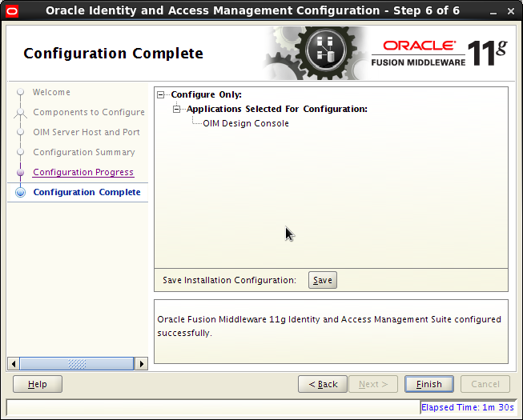The width and height of the screenshot is (523, 420).
Task: Click the OIM Server Host step marker
Action: click(x=20, y=132)
